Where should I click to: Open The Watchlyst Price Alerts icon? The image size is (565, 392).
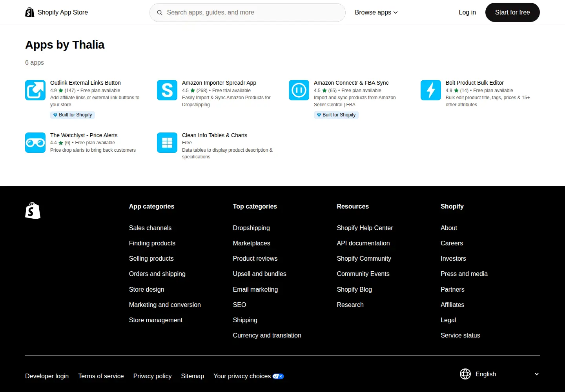pyautogui.click(x=35, y=143)
